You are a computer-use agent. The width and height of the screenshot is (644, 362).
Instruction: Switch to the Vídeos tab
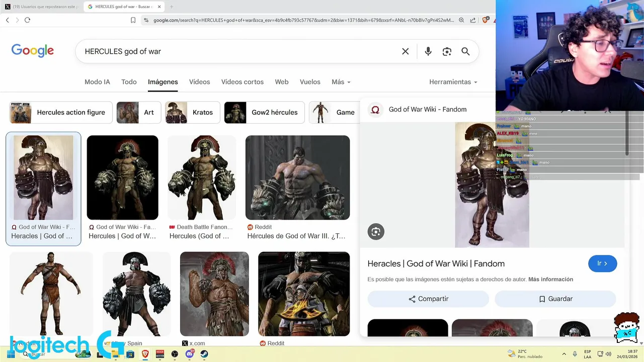click(199, 82)
